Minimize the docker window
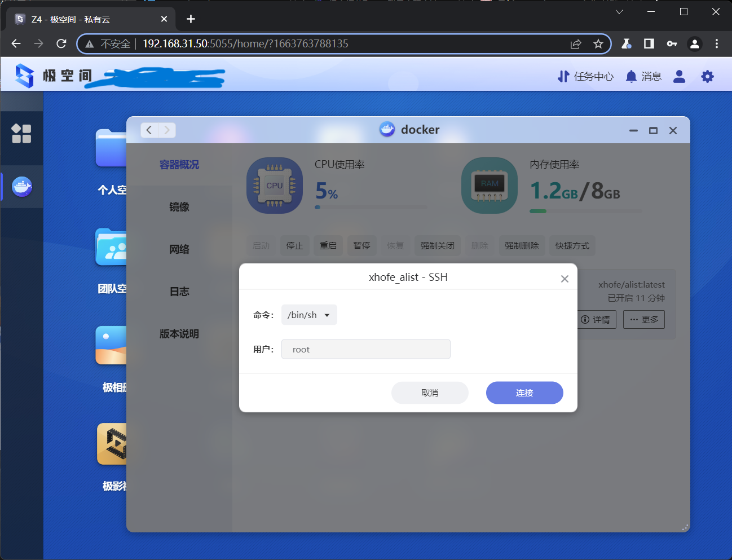732x560 pixels. [x=633, y=130]
